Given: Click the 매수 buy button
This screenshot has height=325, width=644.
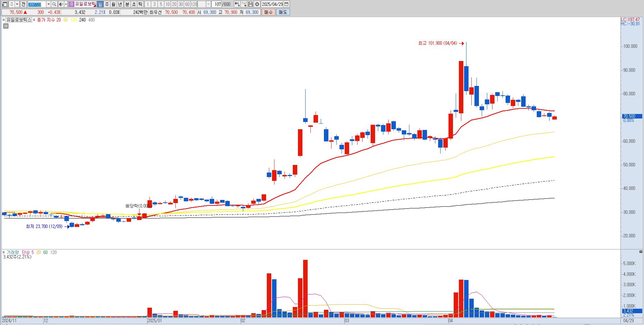Looking at the screenshot, I should [x=268, y=12].
